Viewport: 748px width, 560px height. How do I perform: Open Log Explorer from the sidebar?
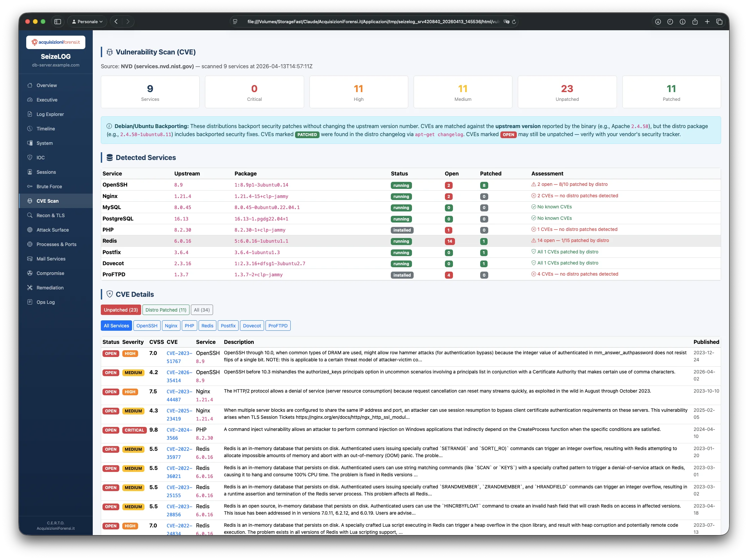click(x=50, y=114)
